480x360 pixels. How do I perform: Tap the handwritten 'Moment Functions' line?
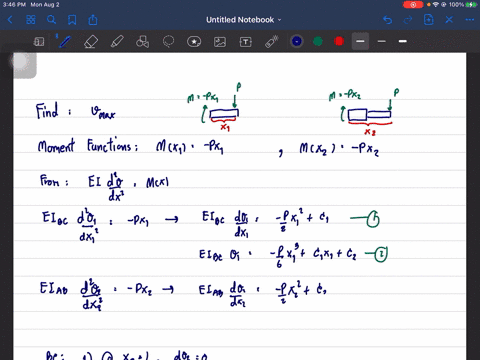pos(87,146)
